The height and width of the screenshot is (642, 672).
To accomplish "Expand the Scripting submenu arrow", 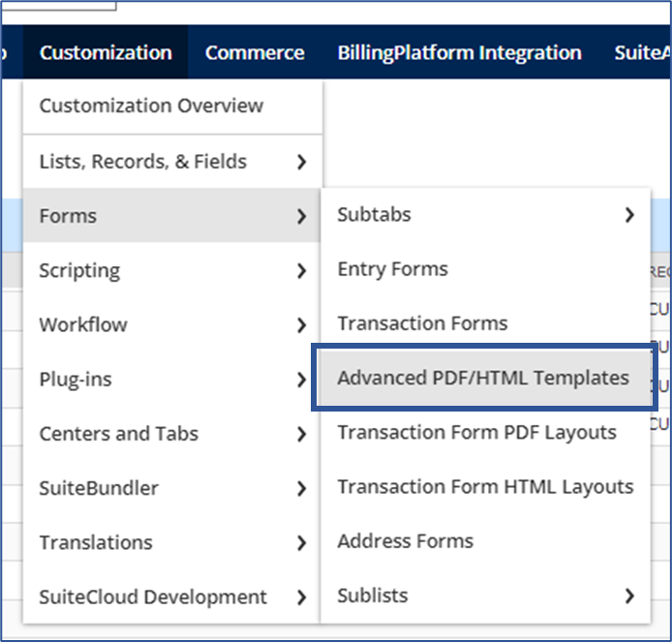I will [302, 271].
